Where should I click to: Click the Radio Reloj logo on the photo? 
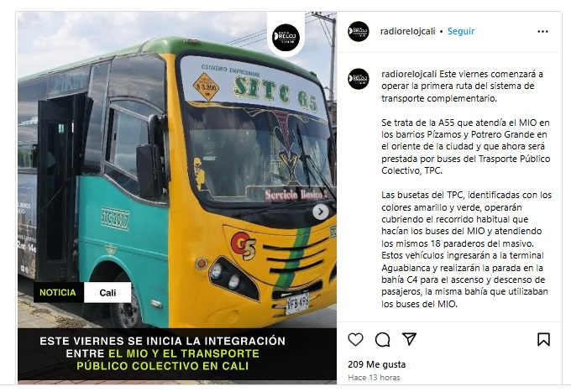coord(285,37)
